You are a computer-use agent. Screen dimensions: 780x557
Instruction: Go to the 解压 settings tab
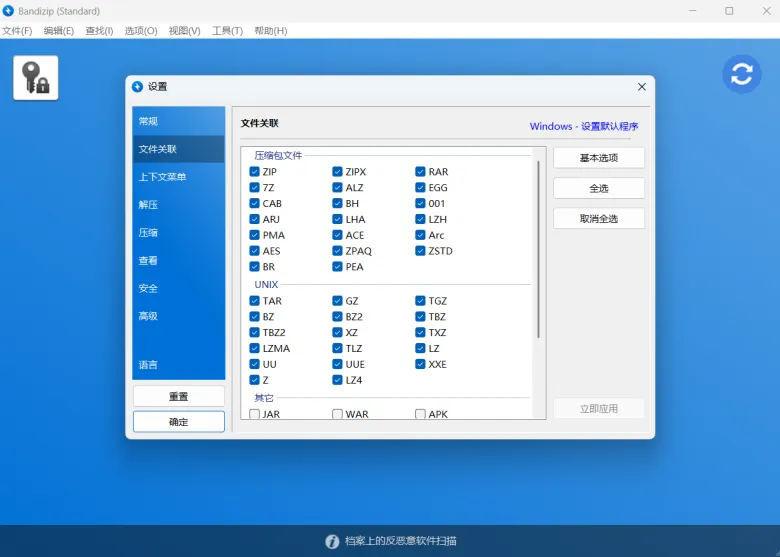point(179,204)
